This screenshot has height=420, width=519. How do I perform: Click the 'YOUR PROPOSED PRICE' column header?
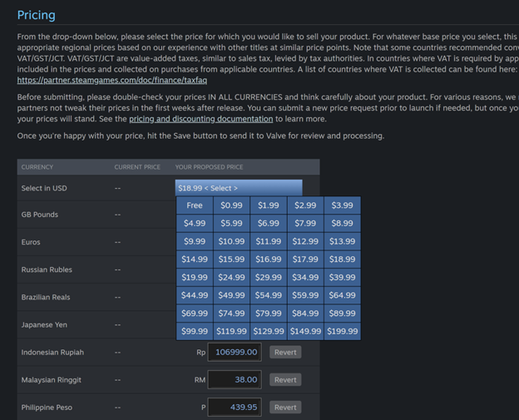[210, 167]
